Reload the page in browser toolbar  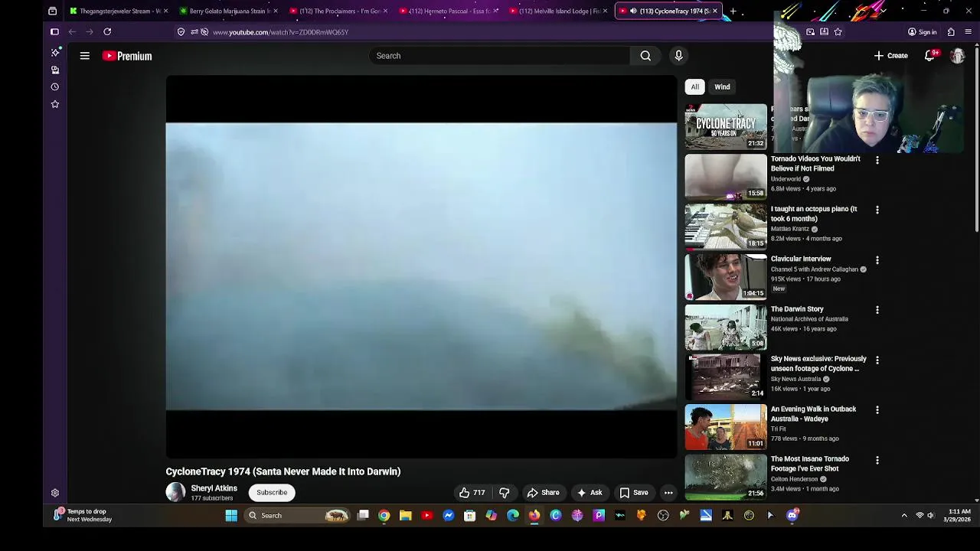[x=107, y=32]
